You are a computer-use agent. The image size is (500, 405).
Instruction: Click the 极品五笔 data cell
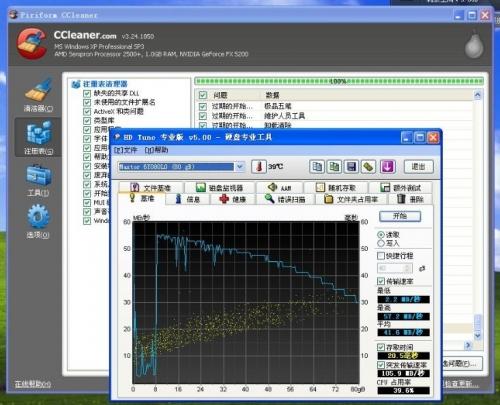pyautogui.click(x=278, y=106)
